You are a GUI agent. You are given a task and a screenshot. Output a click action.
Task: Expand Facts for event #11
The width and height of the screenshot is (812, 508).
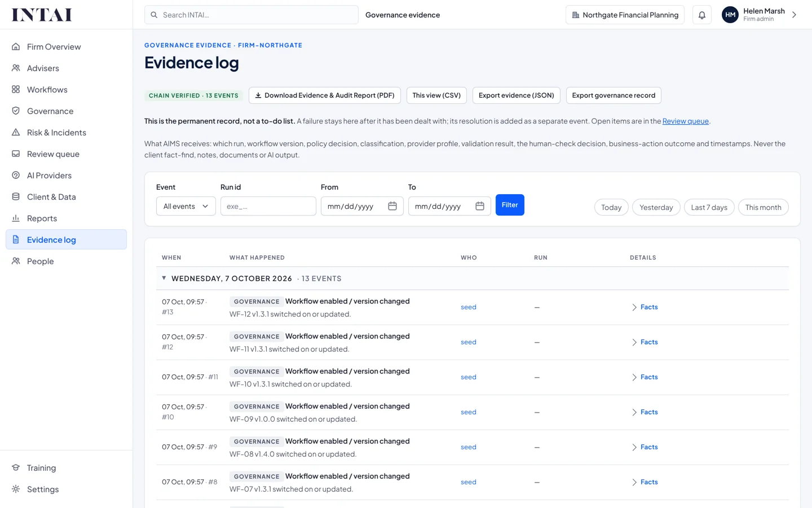point(645,377)
